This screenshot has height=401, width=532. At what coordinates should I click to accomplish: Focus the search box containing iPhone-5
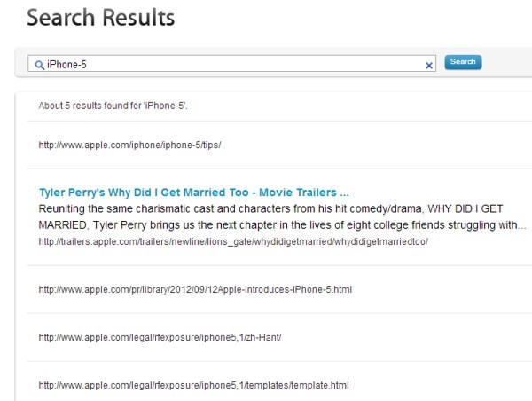coord(231,65)
